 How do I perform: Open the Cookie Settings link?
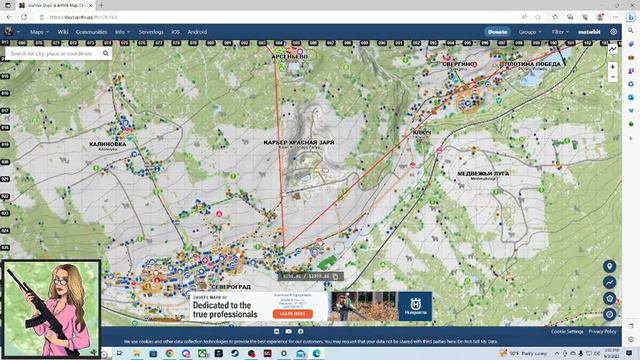(567, 331)
